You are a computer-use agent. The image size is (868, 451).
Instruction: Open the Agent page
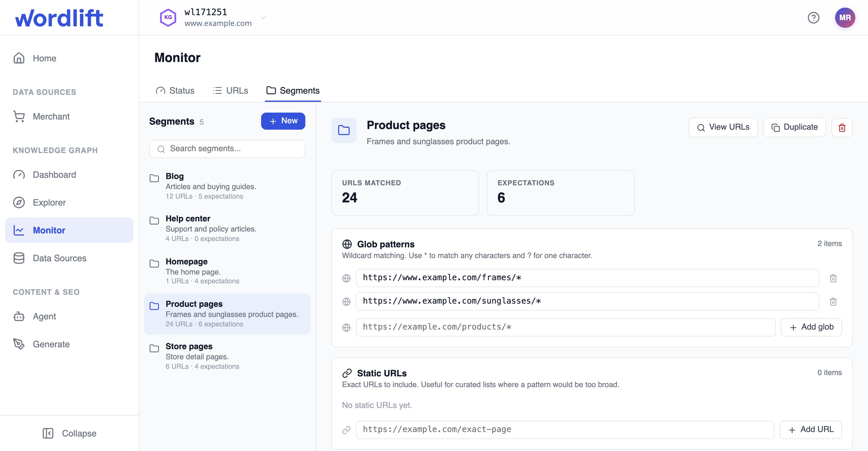[69, 316]
